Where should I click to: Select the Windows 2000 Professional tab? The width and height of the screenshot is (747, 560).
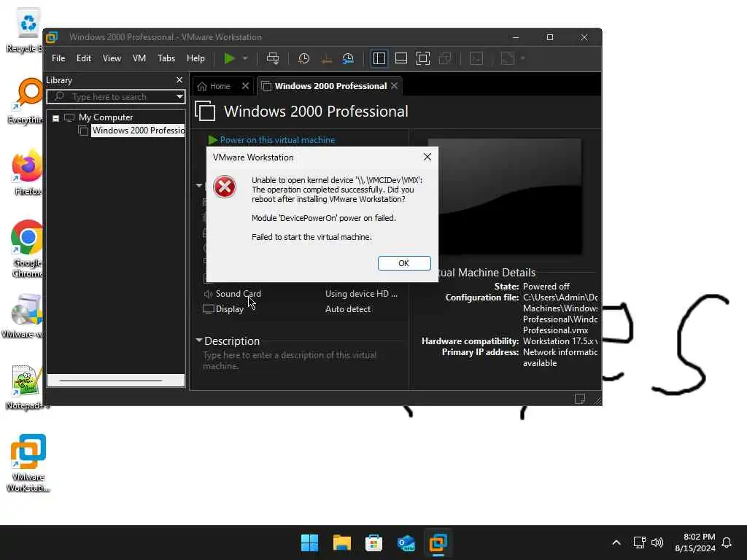[330, 86]
